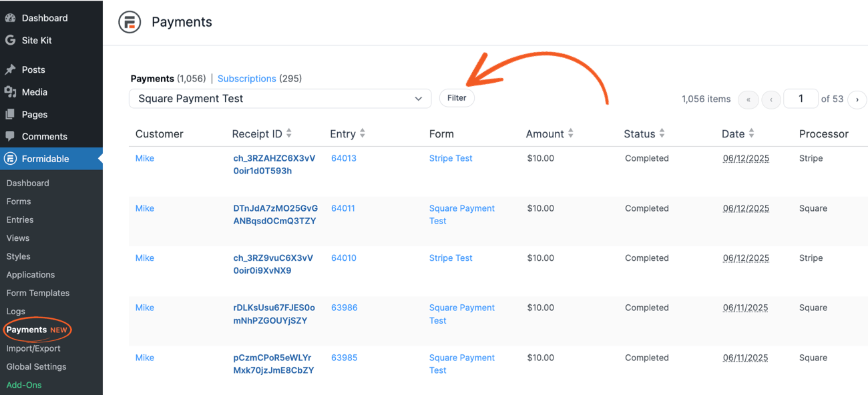Image resolution: width=868 pixels, height=395 pixels.
Task: Click the current page number field
Action: click(x=801, y=99)
